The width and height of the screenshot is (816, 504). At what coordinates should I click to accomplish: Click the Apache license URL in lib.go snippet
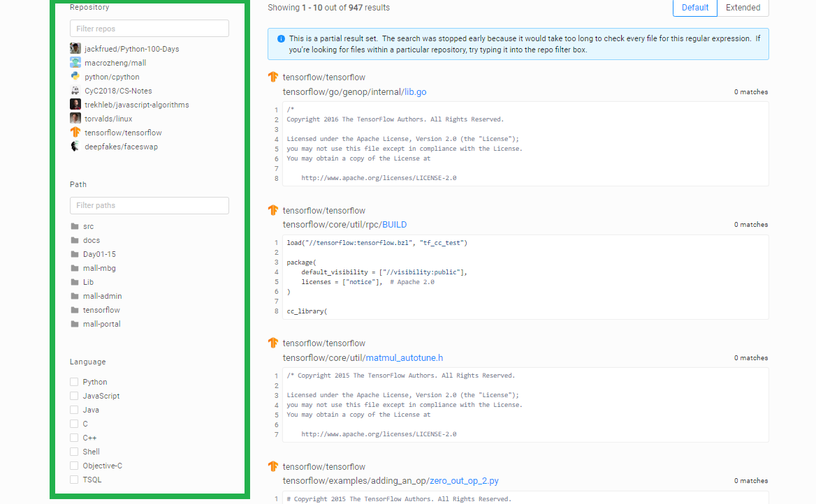pyautogui.click(x=379, y=178)
